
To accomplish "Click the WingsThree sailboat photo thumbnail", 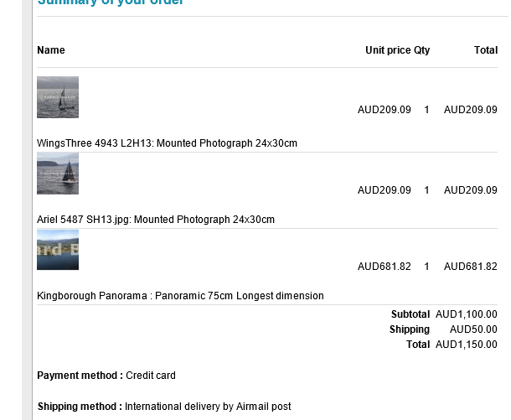I will (x=58, y=97).
